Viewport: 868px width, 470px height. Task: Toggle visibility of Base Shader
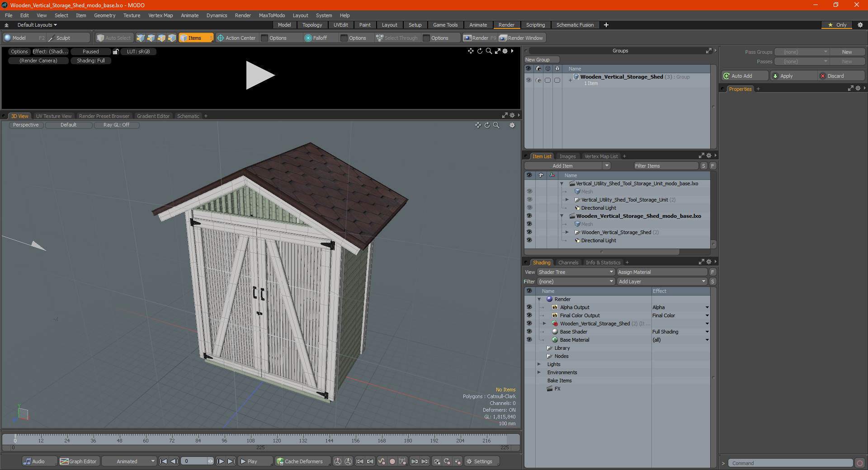tap(529, 332)
